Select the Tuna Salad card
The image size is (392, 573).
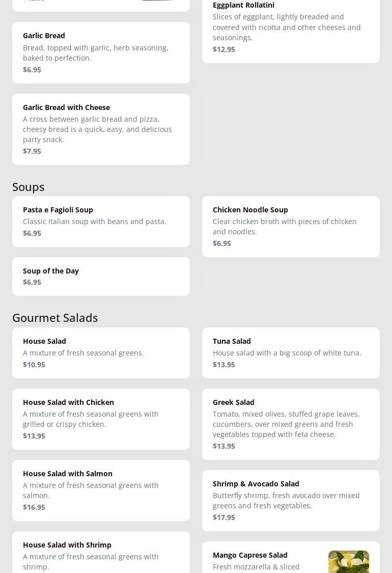coord(290,352)
